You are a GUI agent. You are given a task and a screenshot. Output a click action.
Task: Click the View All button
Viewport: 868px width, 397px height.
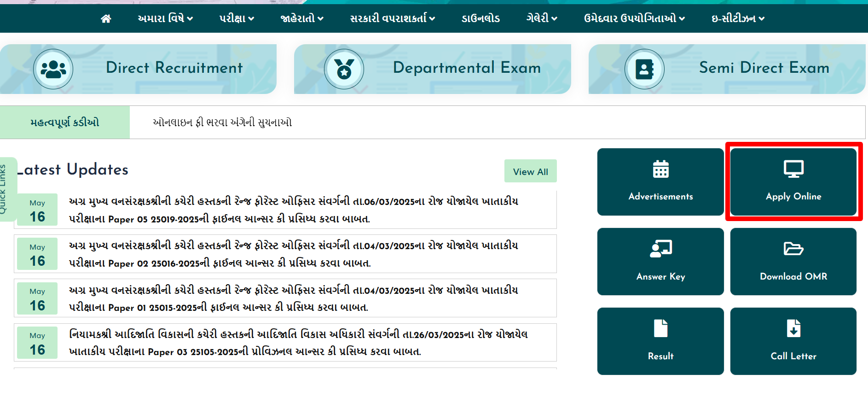[530, 171]
